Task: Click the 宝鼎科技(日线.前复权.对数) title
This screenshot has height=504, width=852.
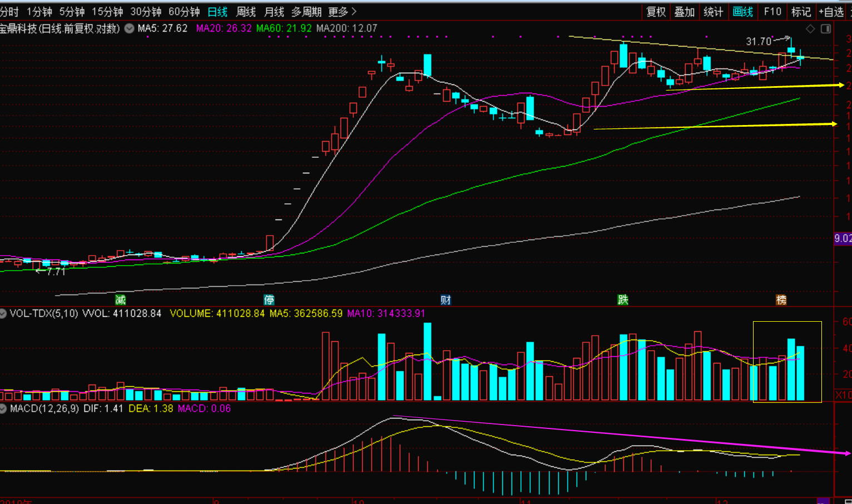Action: 60,28
